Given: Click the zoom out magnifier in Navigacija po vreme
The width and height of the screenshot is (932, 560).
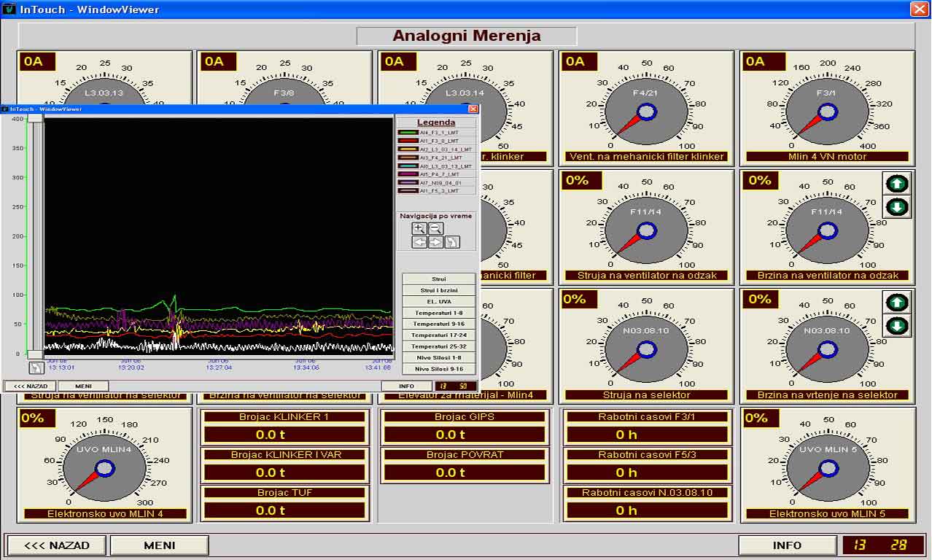Looking at the screenshot, I should tap(436, 228).
